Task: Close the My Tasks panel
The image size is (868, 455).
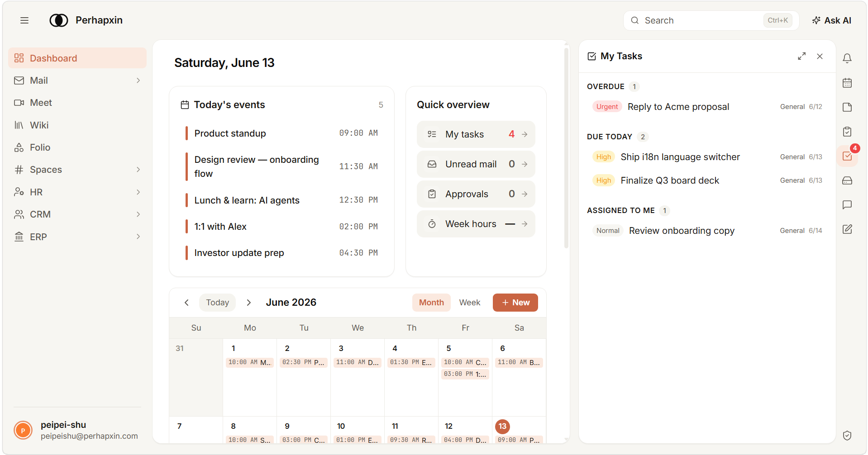Action: [x=820, y=56]
